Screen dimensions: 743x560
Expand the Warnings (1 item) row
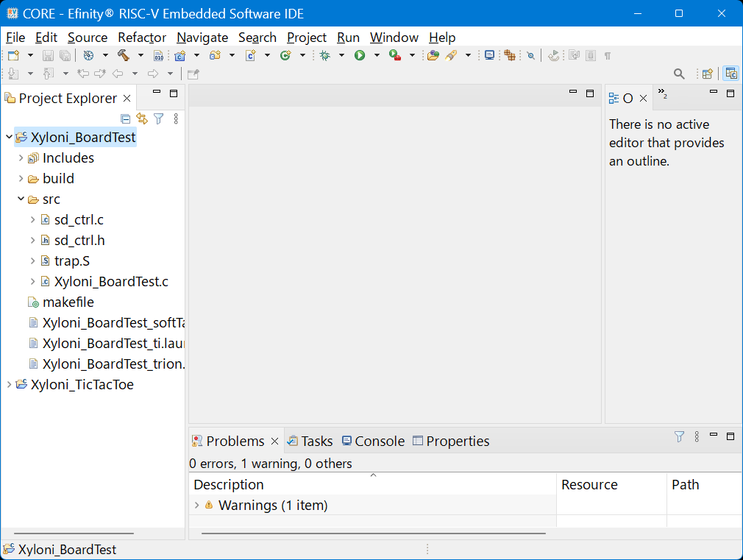[196, 505]
